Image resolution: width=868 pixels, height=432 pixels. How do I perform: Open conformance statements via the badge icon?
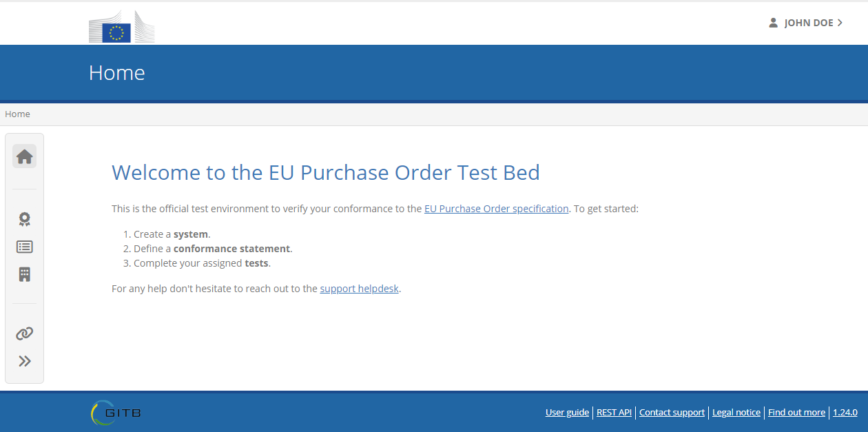[x=24, y=219]
